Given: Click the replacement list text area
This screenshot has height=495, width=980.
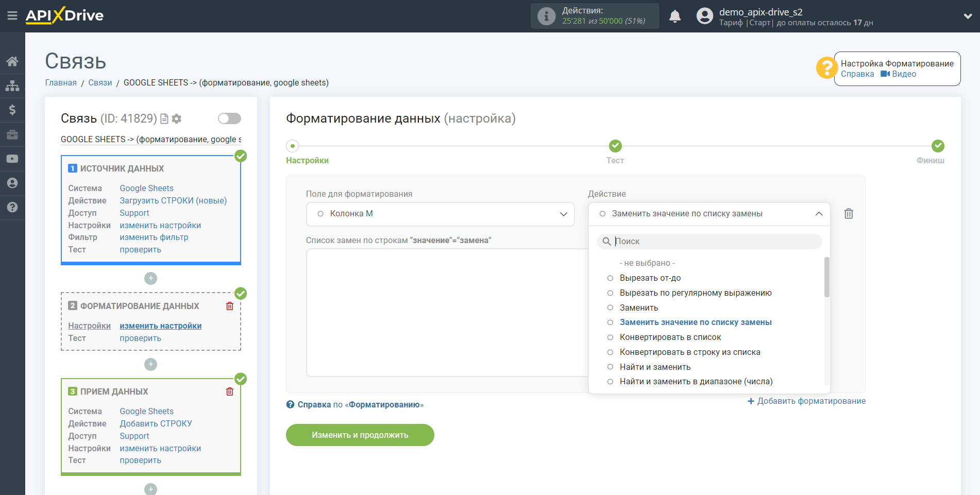Looking at the screenshot, I should click(447, 313).
